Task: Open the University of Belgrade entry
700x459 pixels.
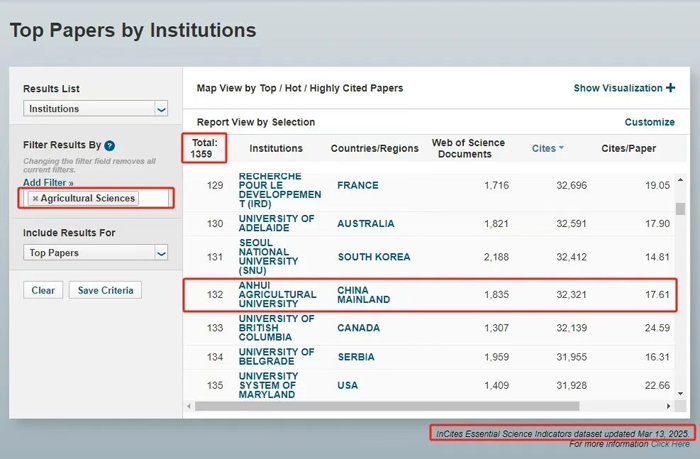Action: [277, 357]
